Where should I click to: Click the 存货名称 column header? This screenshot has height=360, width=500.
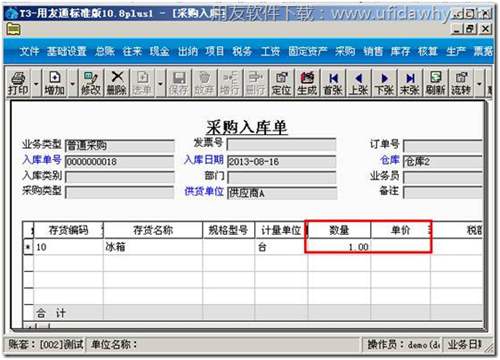[x=153, y=230]
